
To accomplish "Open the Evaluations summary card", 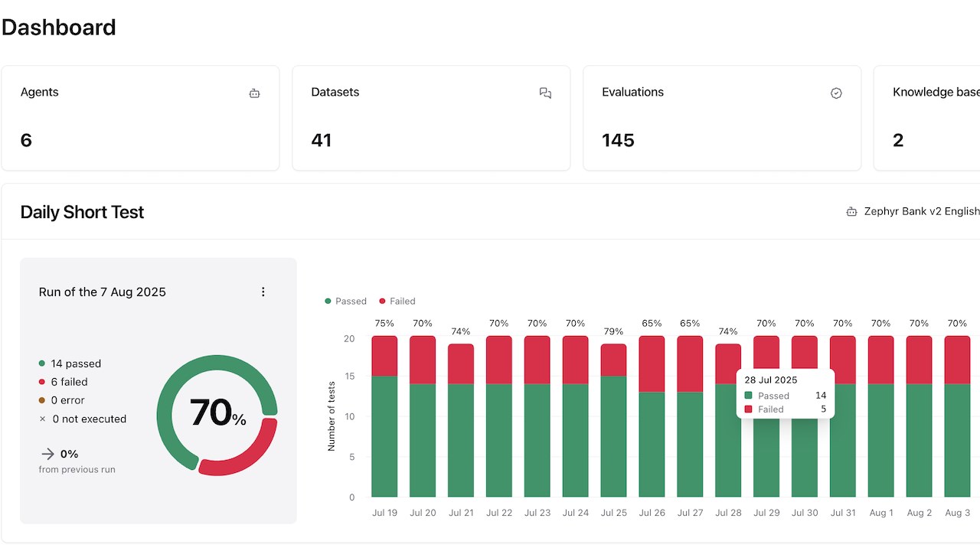I will [722, 118].
